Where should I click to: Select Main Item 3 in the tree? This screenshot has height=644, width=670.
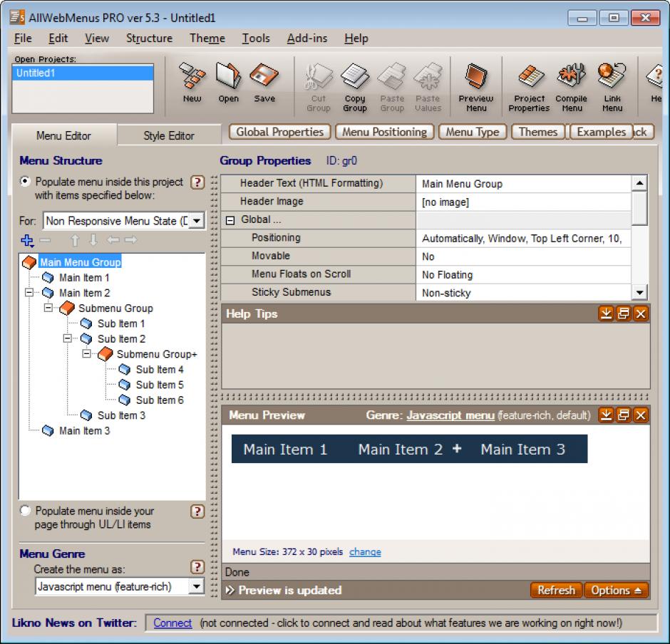tap(84, 431)
